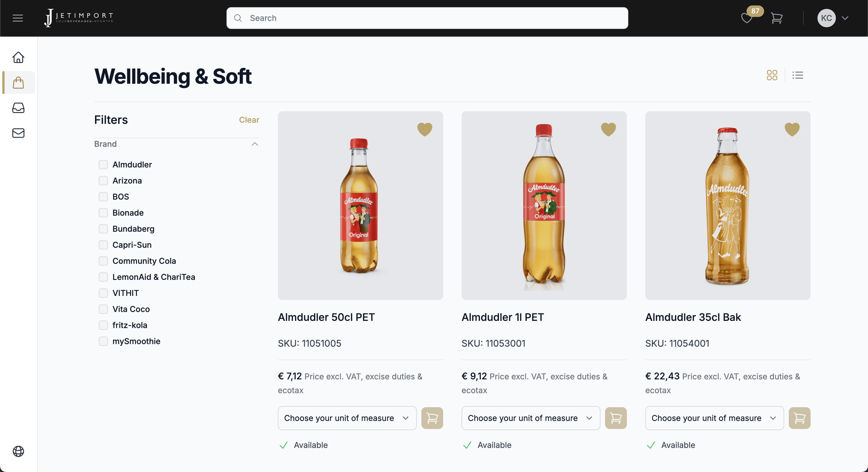Switch to list view layout
The image size is (868, 472).
click(798, 75)
